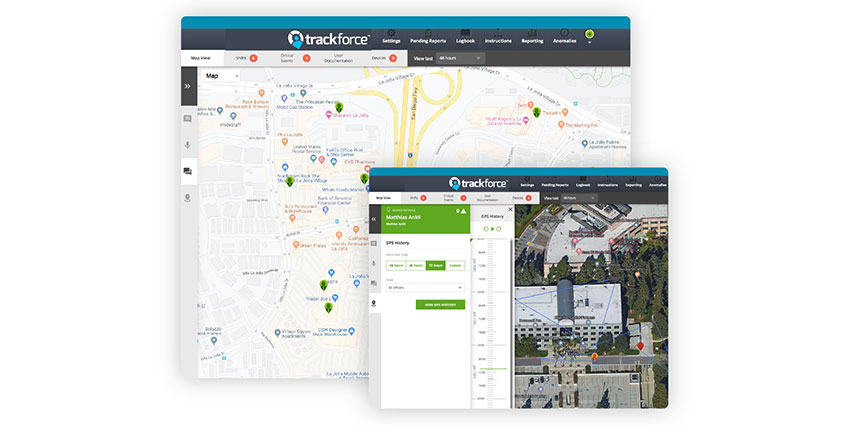
Task: Click message icon in front window sidebar
Action: [x=374, y=244]
